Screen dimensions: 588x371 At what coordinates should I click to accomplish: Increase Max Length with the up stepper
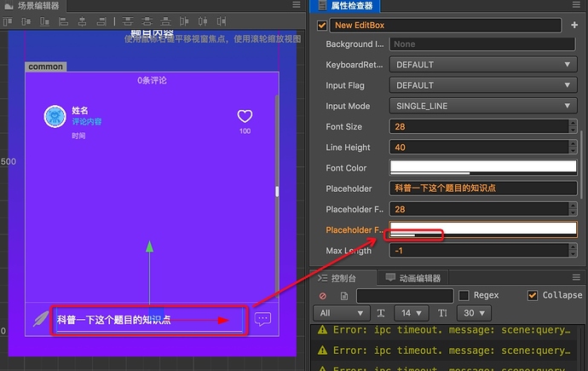click(573, 246)
